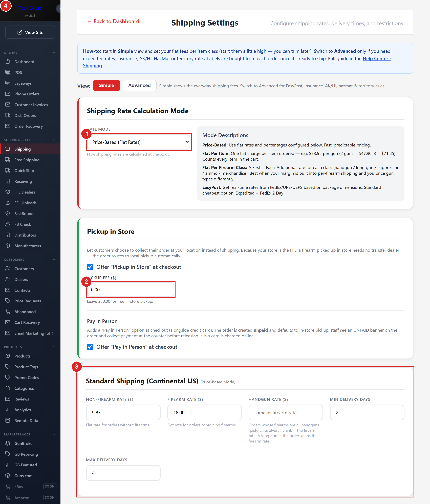This screenshot has width=430, height=504.
Task: Click the FFL Uploads upload icon
Action: [8, 203]
